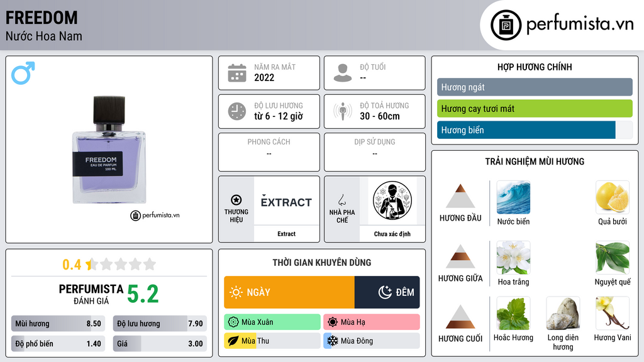Click the Hương giữa pyramid icon
This screenshot has height=362, width=644.
(x=460, y=256)
